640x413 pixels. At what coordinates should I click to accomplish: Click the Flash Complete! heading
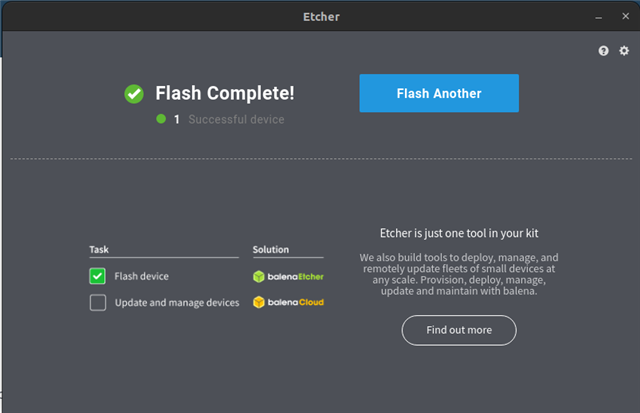(x=225, y=94)
